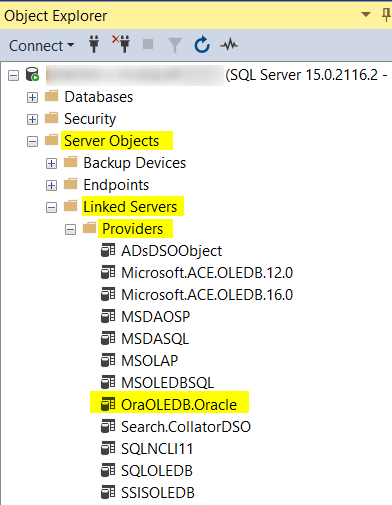This screenshot has height=505, width=392.
Task: Select the Databases tree item
Action: [x=99, y=97]
